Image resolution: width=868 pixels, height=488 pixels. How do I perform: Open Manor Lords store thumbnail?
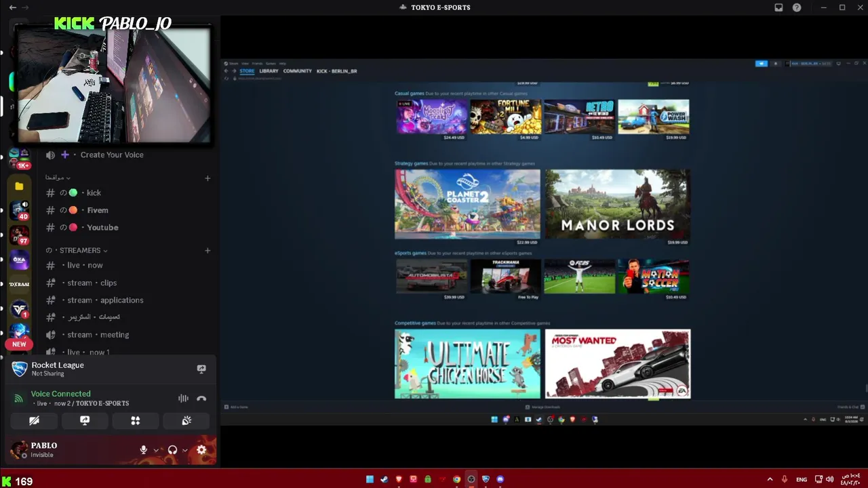tap(618, 204)
